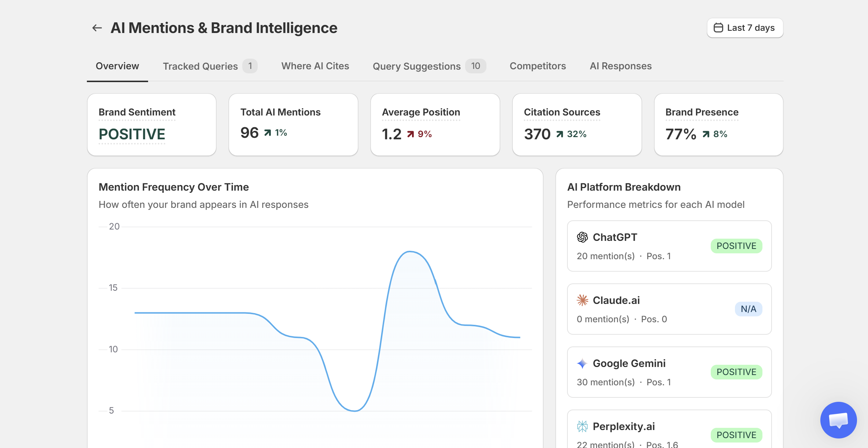
Task: Click the back arrow icon
Action: 97,28
